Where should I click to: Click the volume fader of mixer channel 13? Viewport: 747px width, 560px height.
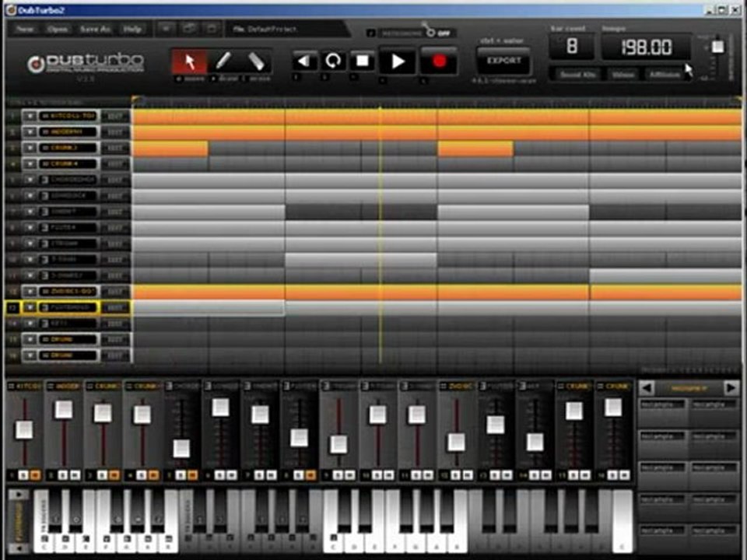point(495,425)
